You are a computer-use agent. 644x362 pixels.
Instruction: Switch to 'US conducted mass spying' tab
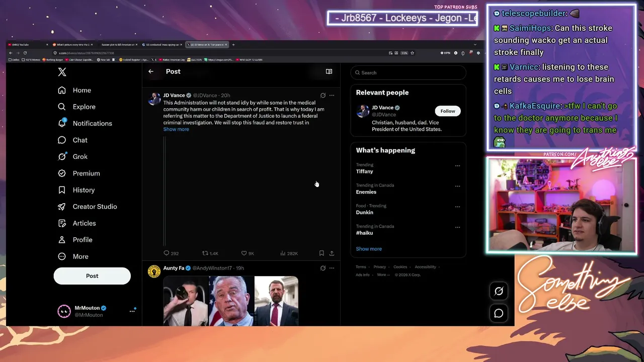(163, 45)
